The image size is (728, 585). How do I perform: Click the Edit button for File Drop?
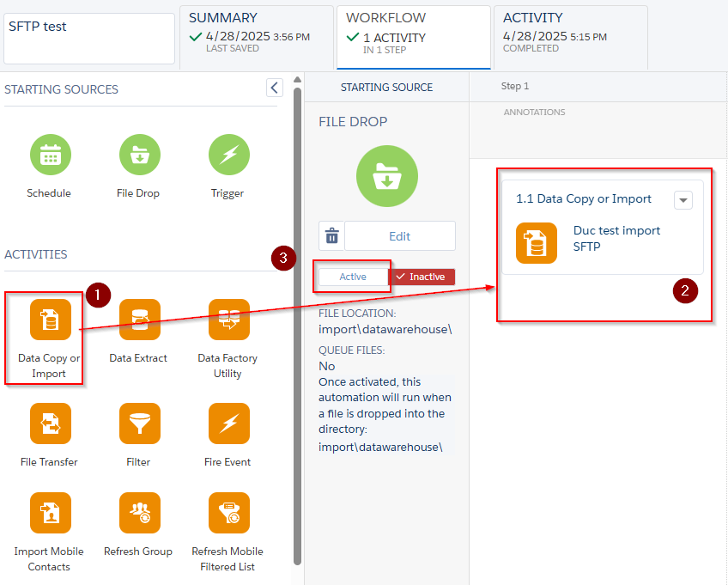click(399, 236)
